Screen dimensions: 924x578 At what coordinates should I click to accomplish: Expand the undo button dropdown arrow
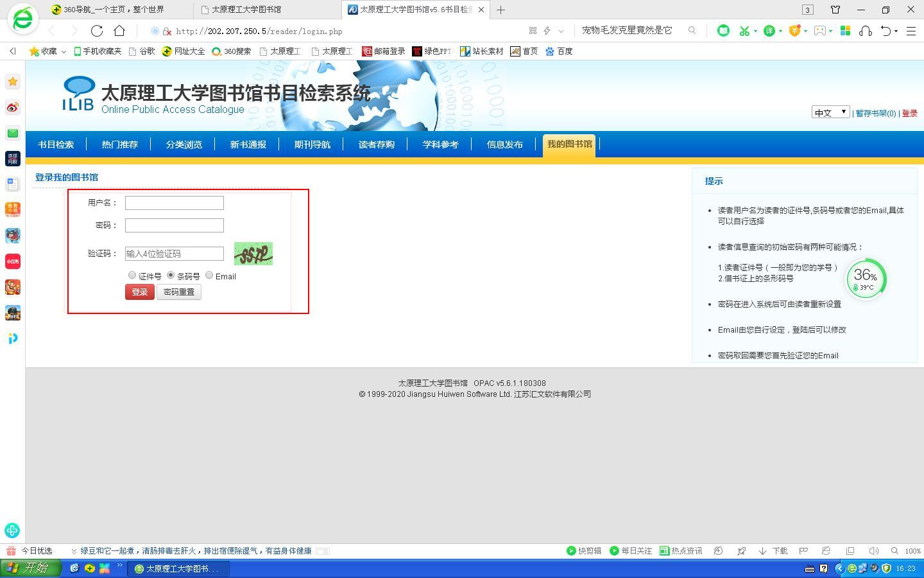(897, 31)
